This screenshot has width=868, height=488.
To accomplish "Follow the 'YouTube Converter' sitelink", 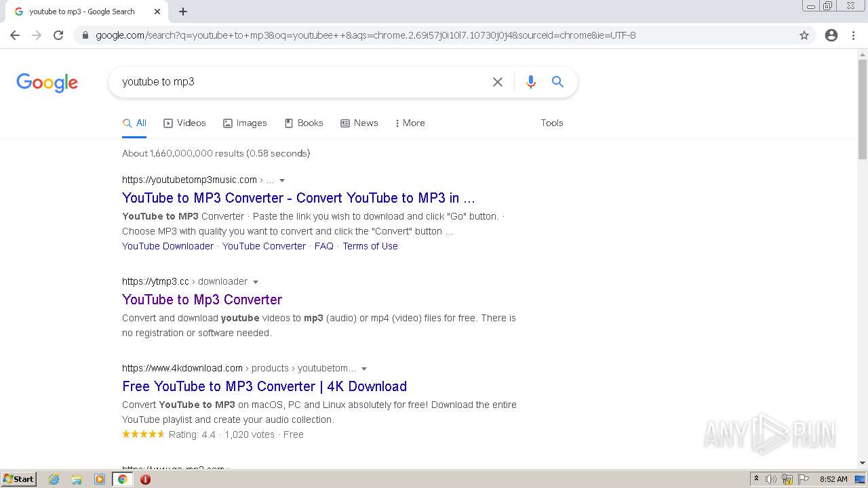I will pyautogui.click(x=264, y=246).
